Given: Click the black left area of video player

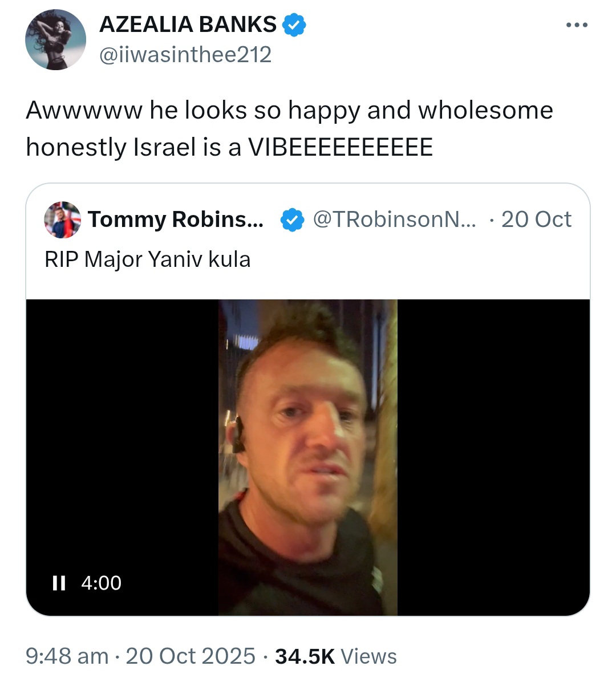Looking at the screenshot, I should tap(122, 433).
